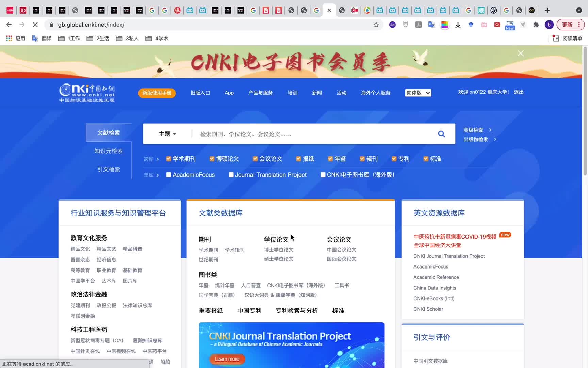The image size is (588, 368).
Task: Open the CNKI Scholar link
Action: point(428,309)
